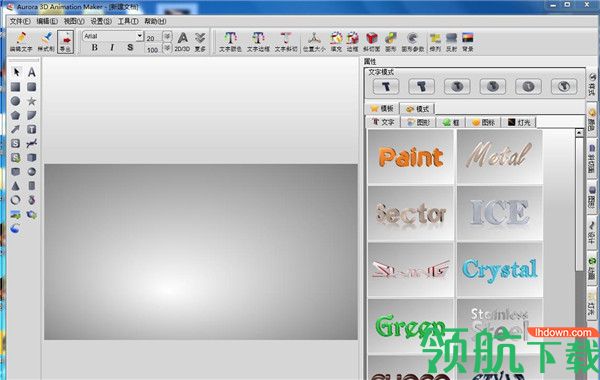Open the 编辑文字 edit text pencil tool
This screenshot has height=380, width=600.
point(21,42)
